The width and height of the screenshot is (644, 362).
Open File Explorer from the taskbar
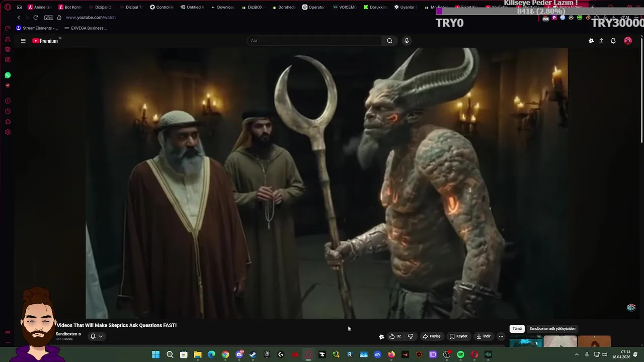pyautogui.click(x=198, y=354)
